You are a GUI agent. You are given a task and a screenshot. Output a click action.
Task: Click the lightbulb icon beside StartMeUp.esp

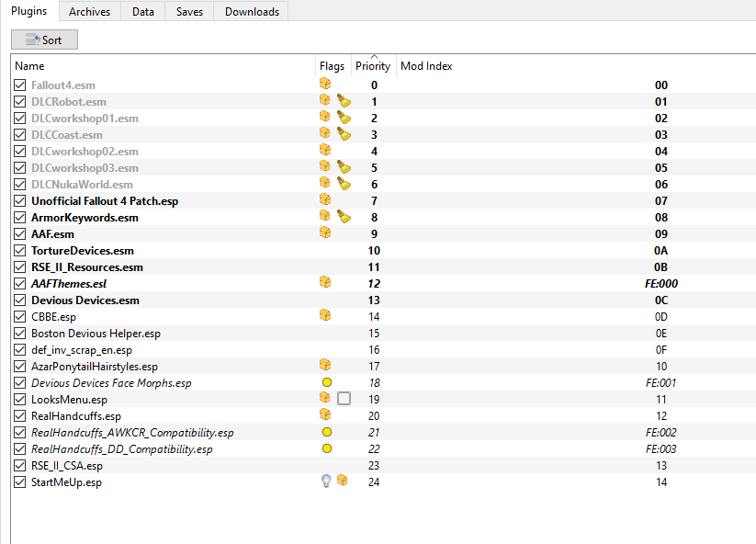tap(325, 482)
